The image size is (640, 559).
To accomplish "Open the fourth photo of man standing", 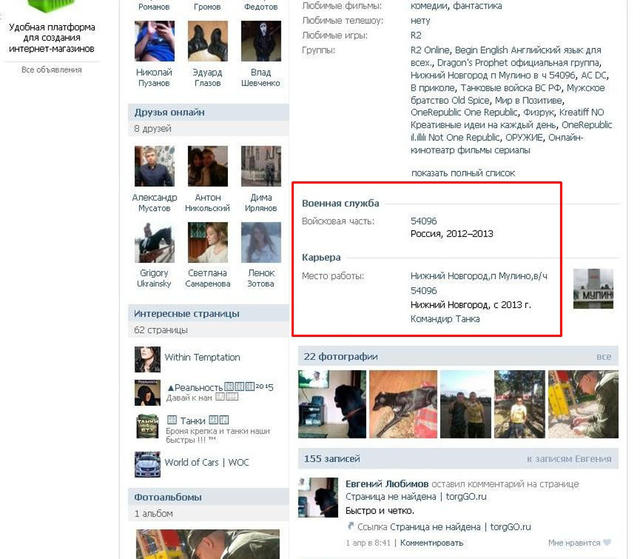I will coord(520,404).
